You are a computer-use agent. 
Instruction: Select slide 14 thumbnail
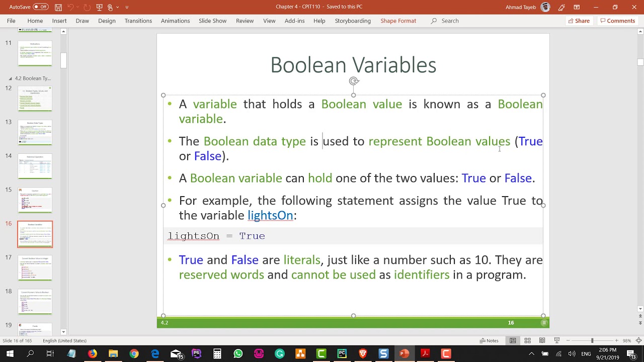(35, 166)
